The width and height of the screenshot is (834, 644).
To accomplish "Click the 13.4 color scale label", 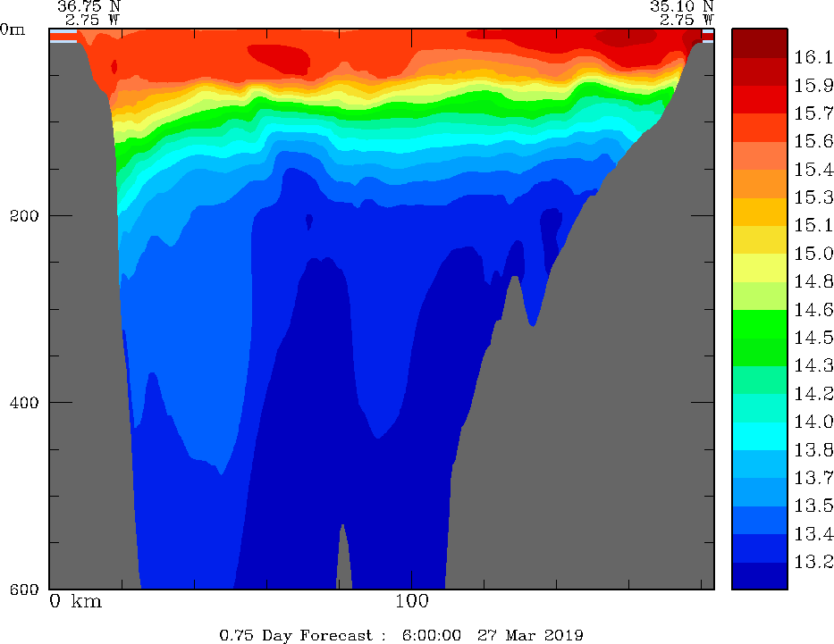I will 813,533.
